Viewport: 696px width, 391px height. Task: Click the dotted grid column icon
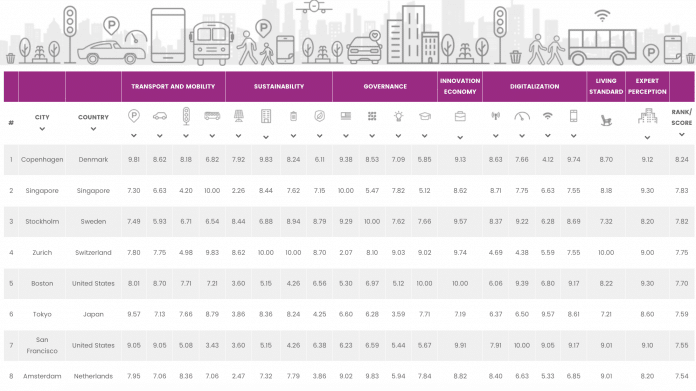(372, 116)
